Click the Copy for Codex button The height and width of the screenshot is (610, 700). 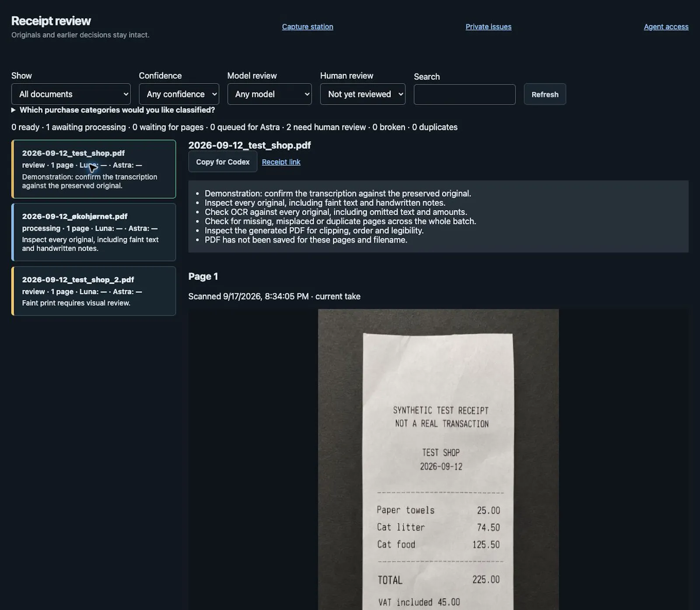pyautogui.click(x=223, y=162)
